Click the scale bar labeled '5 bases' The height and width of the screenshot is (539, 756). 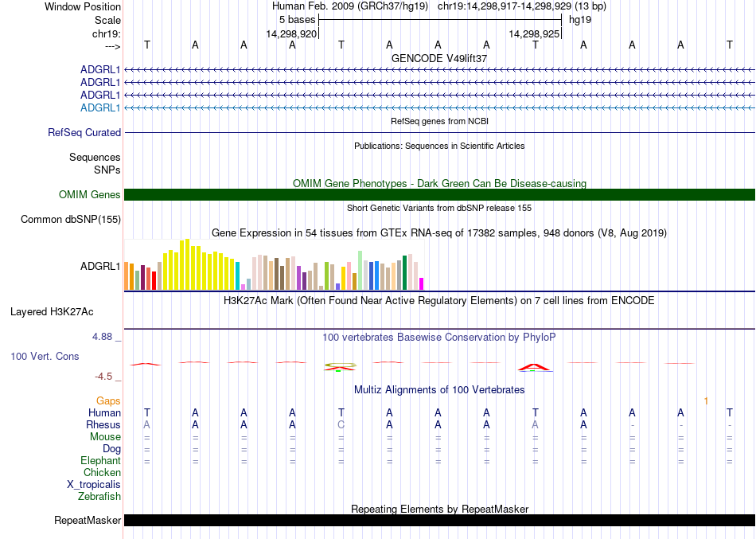[439, 19]
